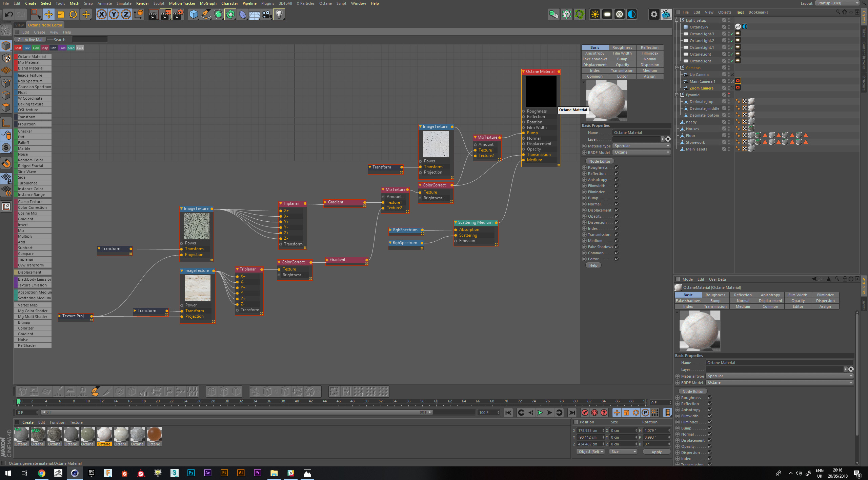Jump to end of timeline
The width and height of the screenshot is (868, 480).
coord(572,413)
